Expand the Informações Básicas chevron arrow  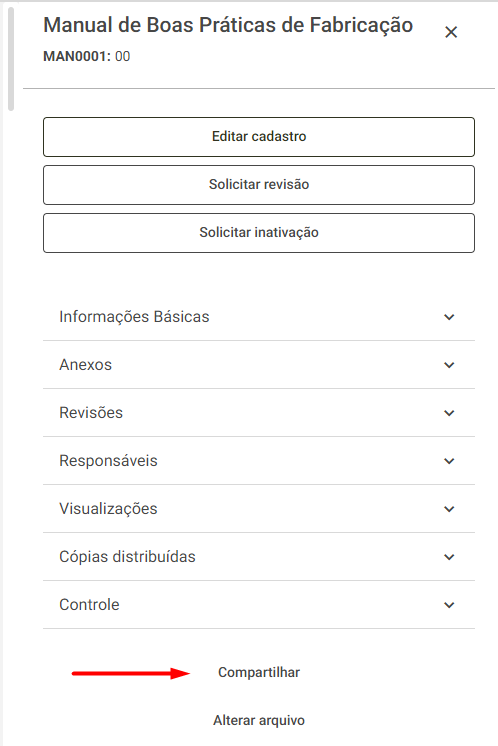449,317
